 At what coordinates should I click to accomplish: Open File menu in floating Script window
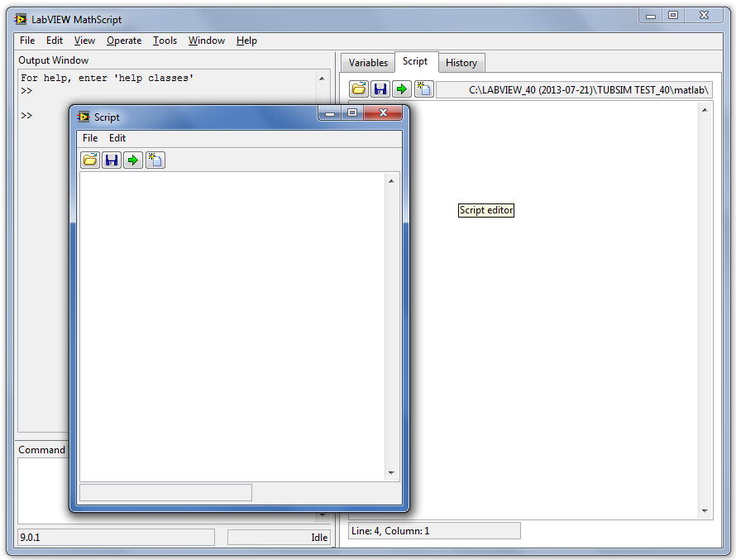[90, 138]
